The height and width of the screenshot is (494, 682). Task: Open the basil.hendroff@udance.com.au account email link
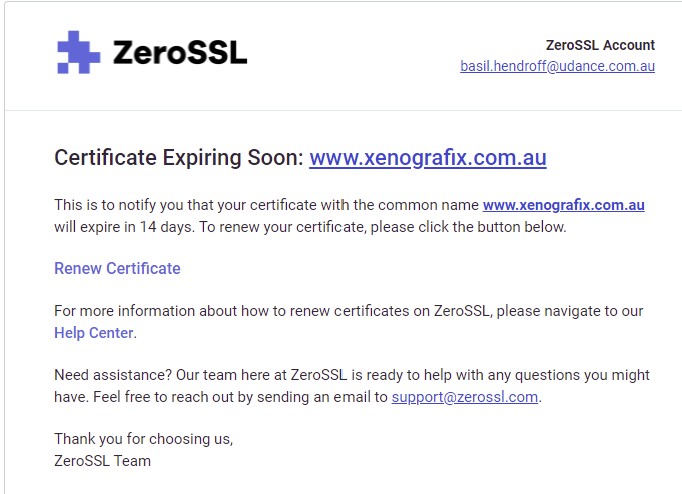(557, 66)
